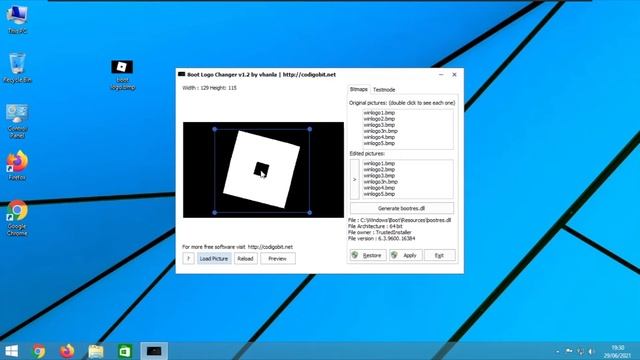Click the top-left selection handle
Viewport: 640px width, 360px height.
click(215, 129)
